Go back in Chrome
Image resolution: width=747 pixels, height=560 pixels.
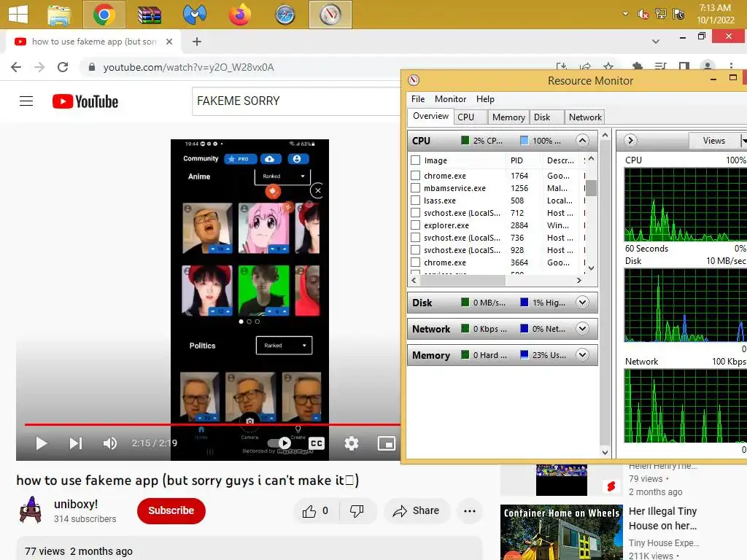pos(16,67)
